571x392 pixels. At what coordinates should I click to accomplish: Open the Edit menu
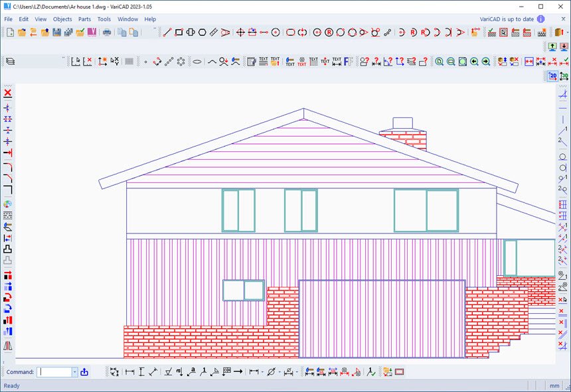click(x=24, y=19)
